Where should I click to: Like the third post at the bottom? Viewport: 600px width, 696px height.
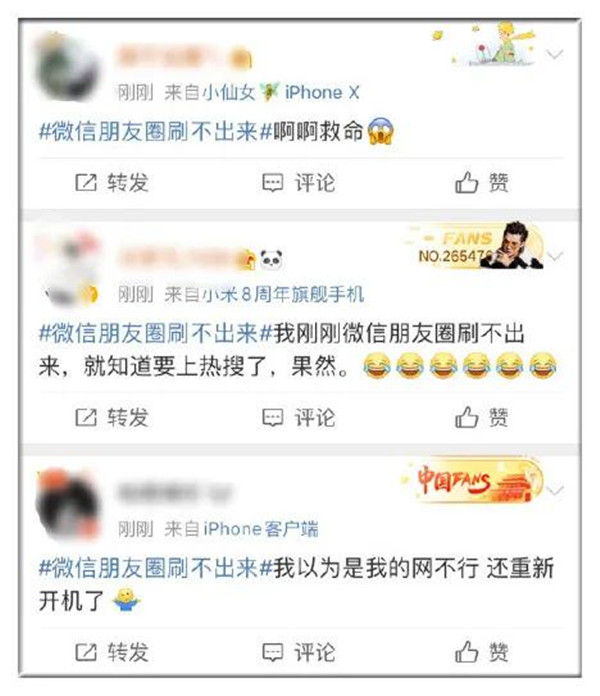point(482,652)
